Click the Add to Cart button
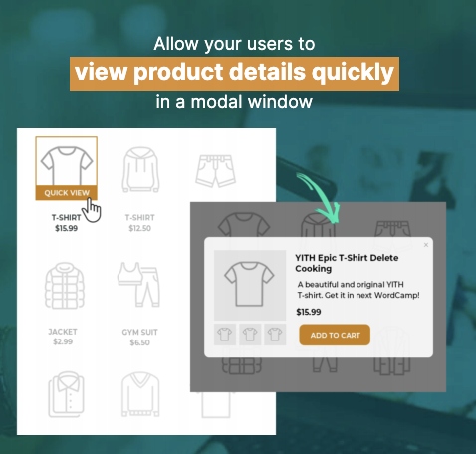Viewport: 476px width, 454px height. [x=335, y=335]
